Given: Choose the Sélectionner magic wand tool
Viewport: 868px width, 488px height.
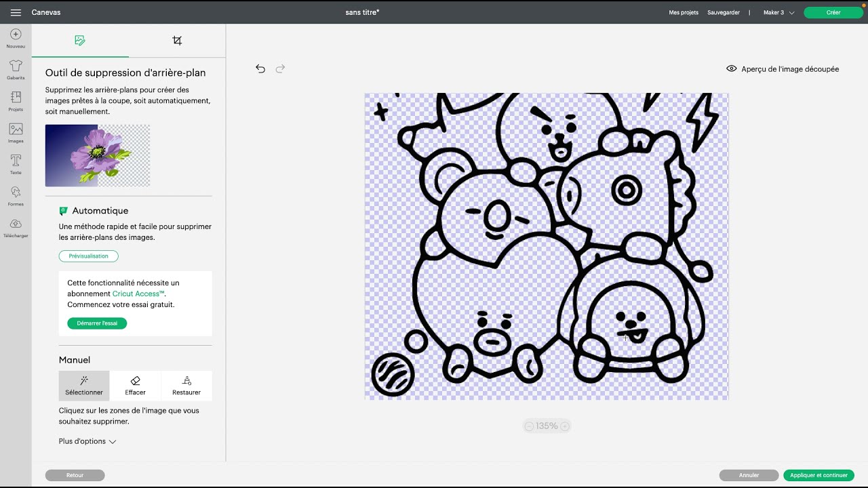Looking at the screenshot, I should (84, 386).
